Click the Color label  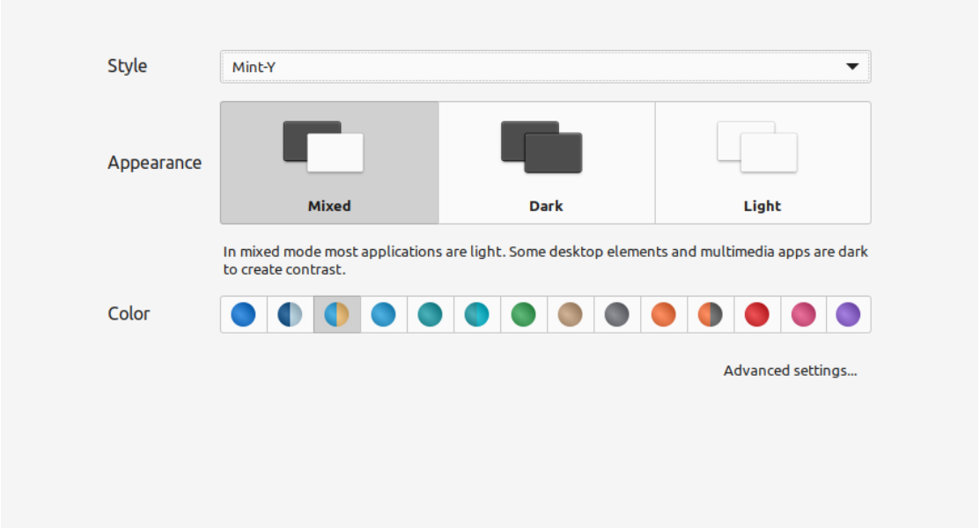tap(129, 313)
